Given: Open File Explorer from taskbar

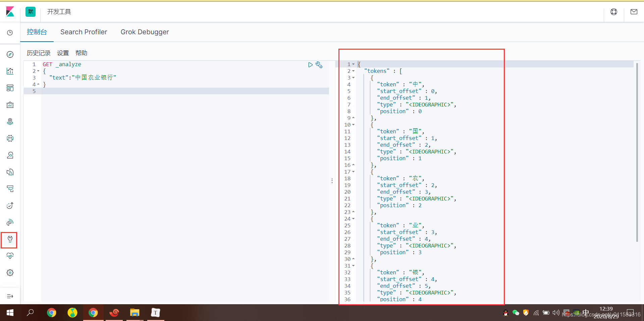Looking at the screenshot, I should (135, 313).
